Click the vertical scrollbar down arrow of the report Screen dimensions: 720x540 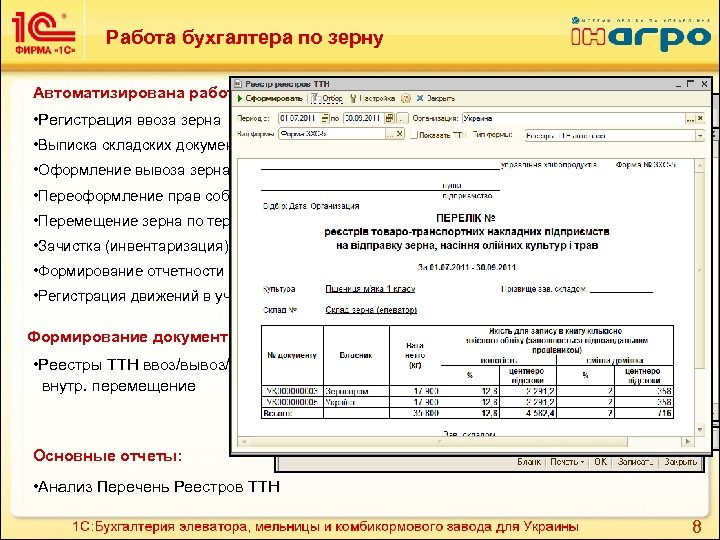[x=699, y=430]
